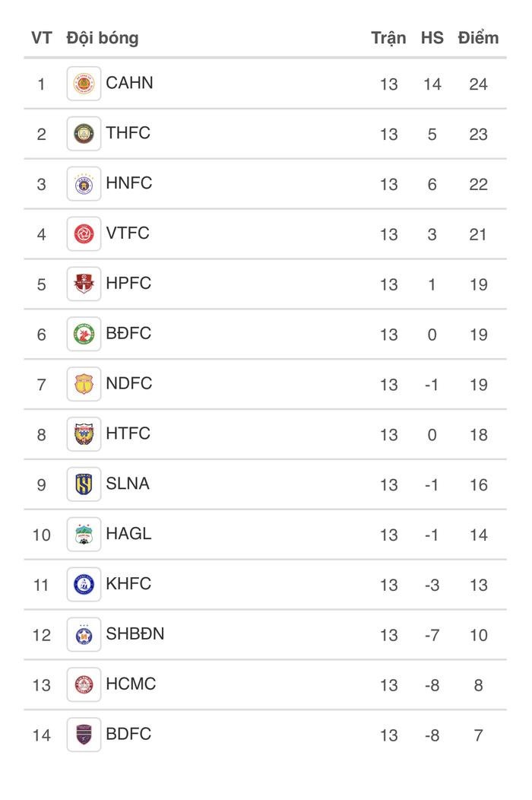
Task: Open the HAGL team badge
Action: (x=84, y=535)
